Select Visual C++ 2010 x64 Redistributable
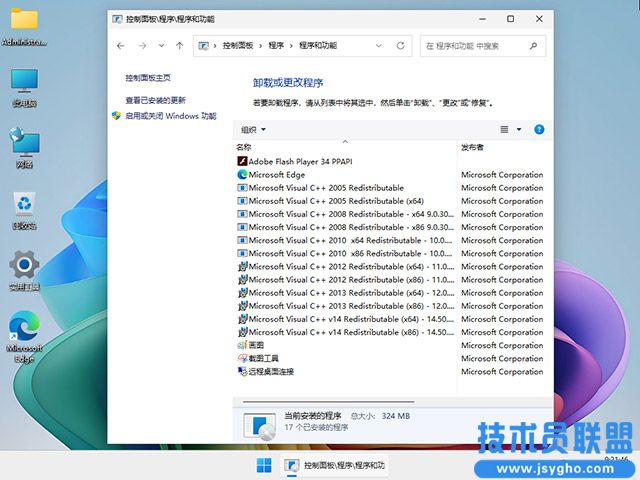This screenshot has width=640, height=480. 351,240
